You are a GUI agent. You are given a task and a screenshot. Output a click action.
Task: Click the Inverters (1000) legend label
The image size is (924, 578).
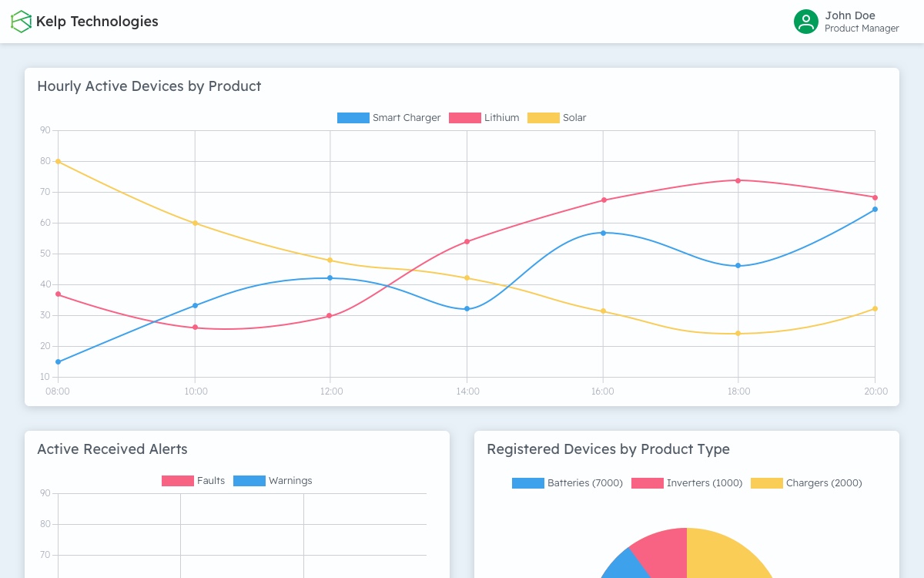[705, 483]
